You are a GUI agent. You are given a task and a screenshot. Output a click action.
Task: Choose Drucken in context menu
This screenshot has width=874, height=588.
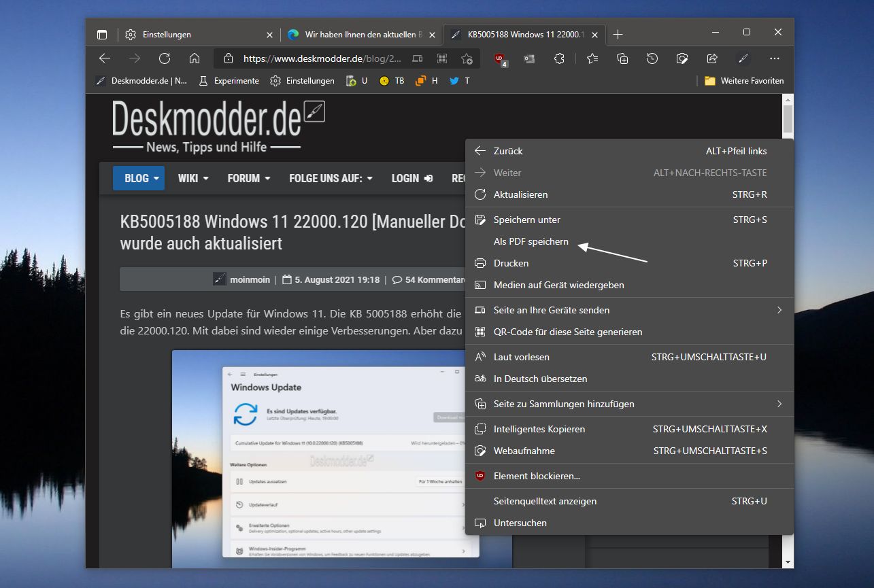[x=630, y=263]
